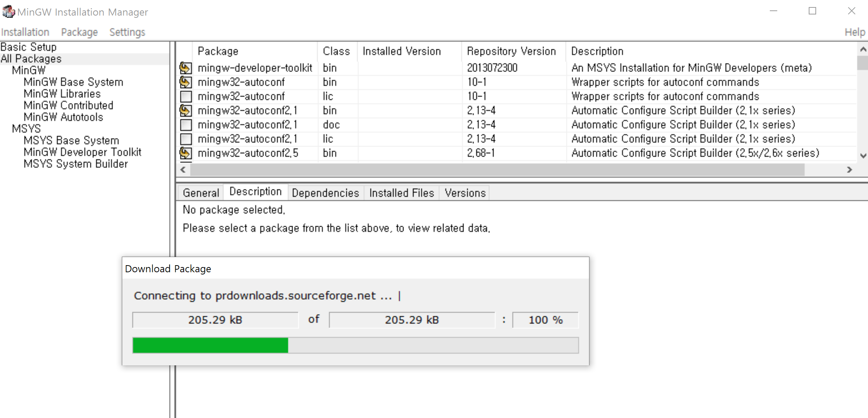This screenshot has width=868, height=418.
Task: Click MinGW app icon in title bar
Action: click(8, 12)
